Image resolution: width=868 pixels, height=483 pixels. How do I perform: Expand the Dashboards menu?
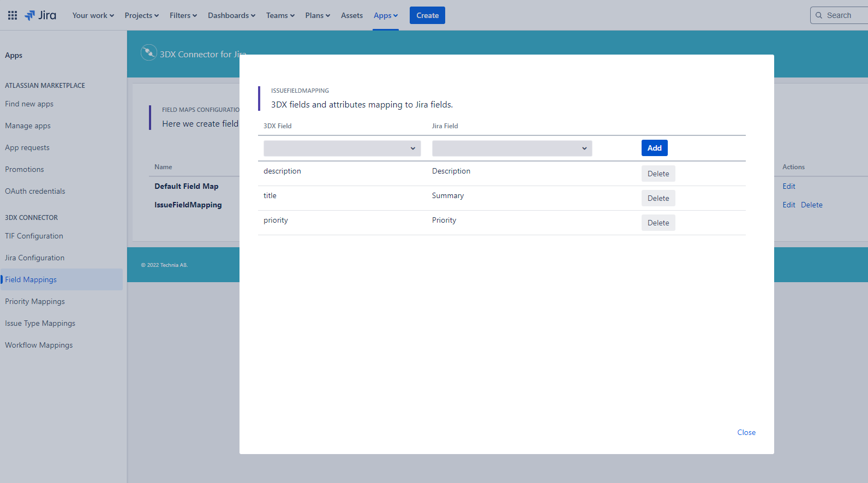tap(231, 15)
